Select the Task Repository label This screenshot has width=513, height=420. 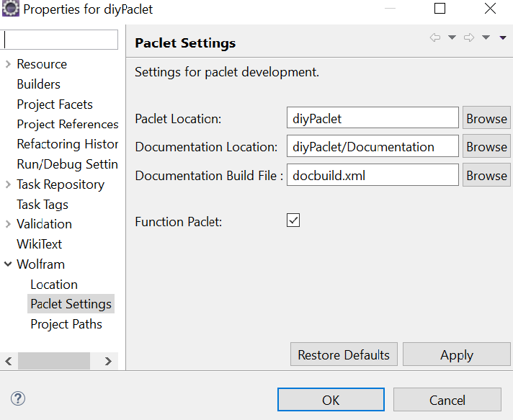61,184
